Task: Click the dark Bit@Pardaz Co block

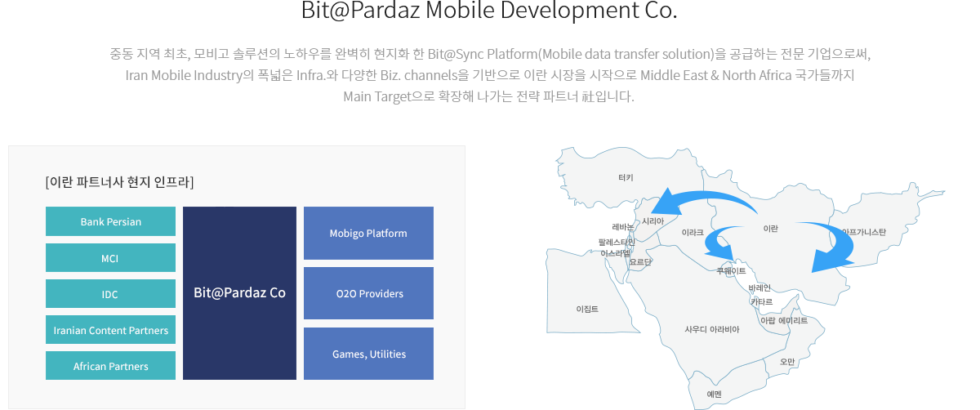Action: click(239, 293)
